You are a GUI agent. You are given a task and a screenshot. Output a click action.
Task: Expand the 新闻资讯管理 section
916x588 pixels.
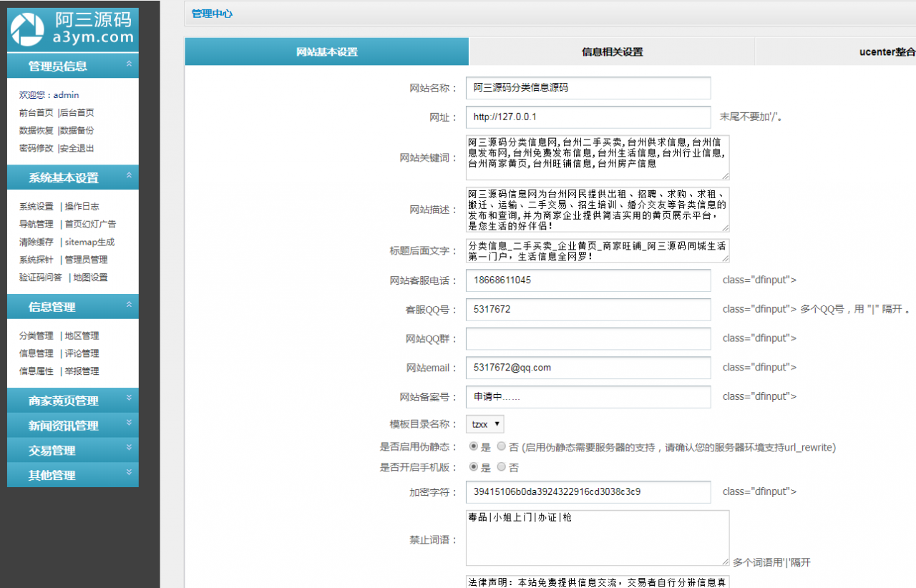click(x=73, y=426)
